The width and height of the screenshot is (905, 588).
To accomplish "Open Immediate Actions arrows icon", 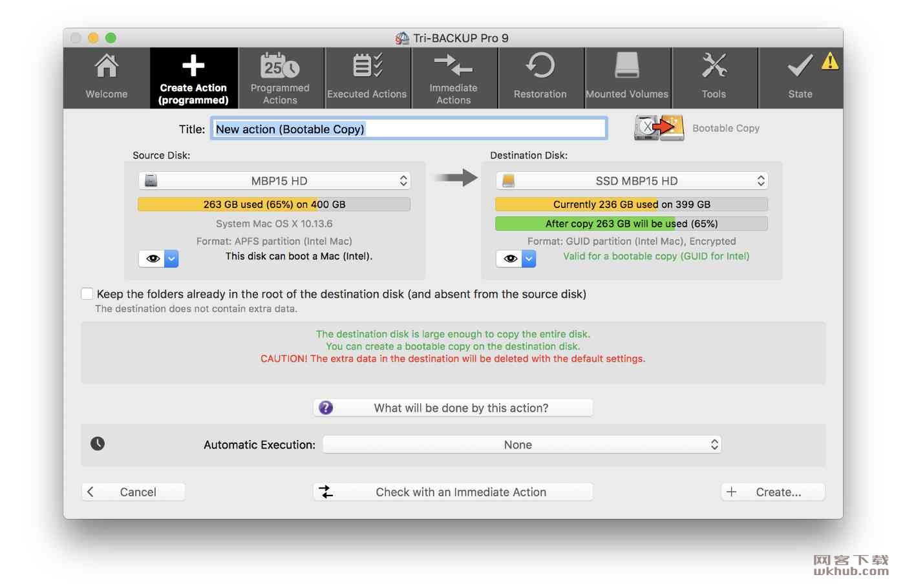I will [453, 65].
